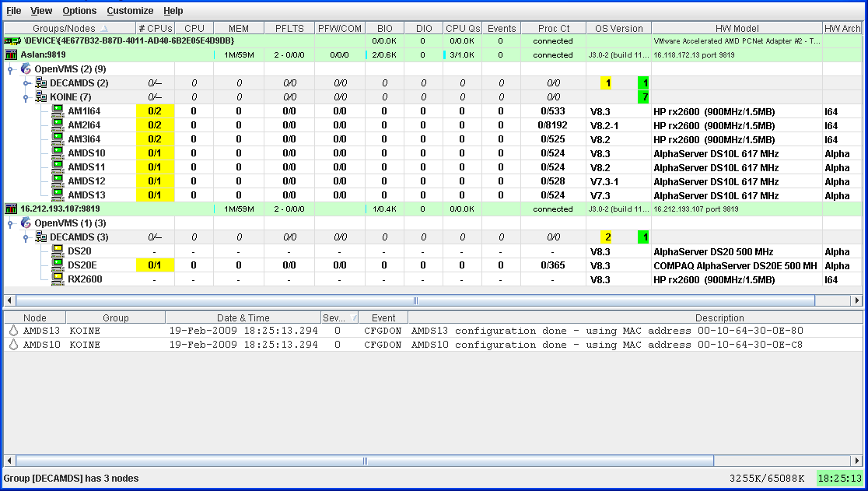
Task: Open the View menu
Action: (x=41, y=11)
